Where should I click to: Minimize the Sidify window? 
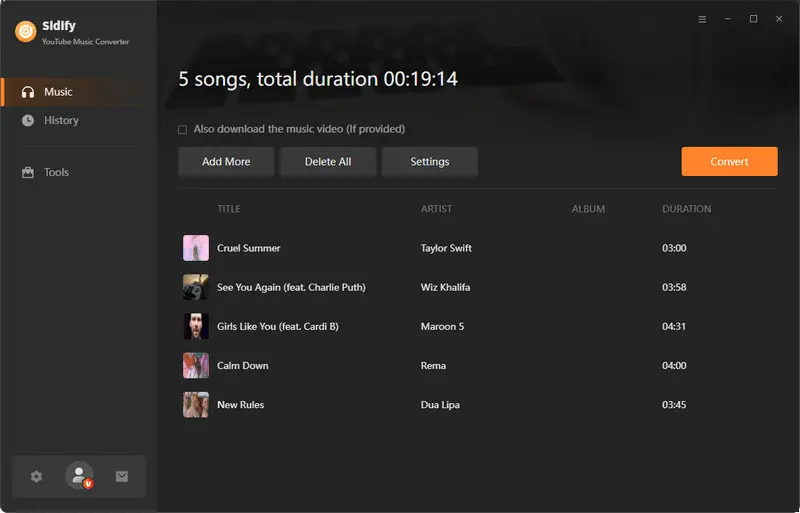(728, 19)
